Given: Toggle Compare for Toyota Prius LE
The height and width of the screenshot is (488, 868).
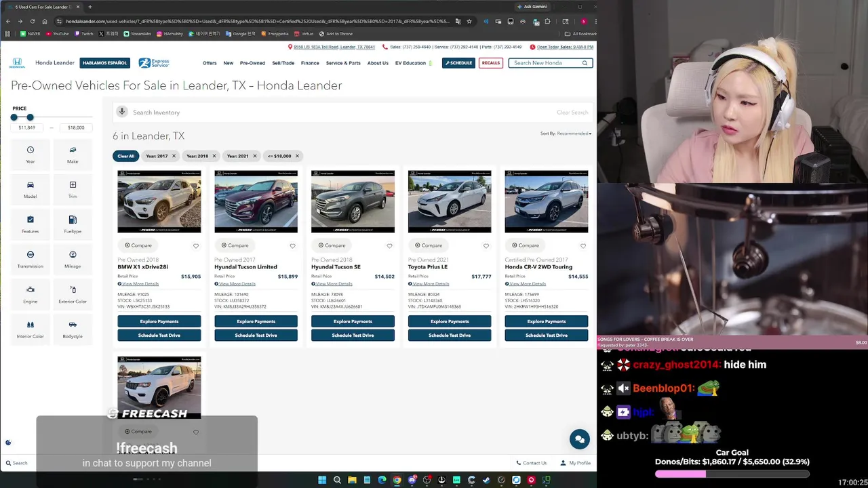Looking at the screenshot, I should point(429,245).
